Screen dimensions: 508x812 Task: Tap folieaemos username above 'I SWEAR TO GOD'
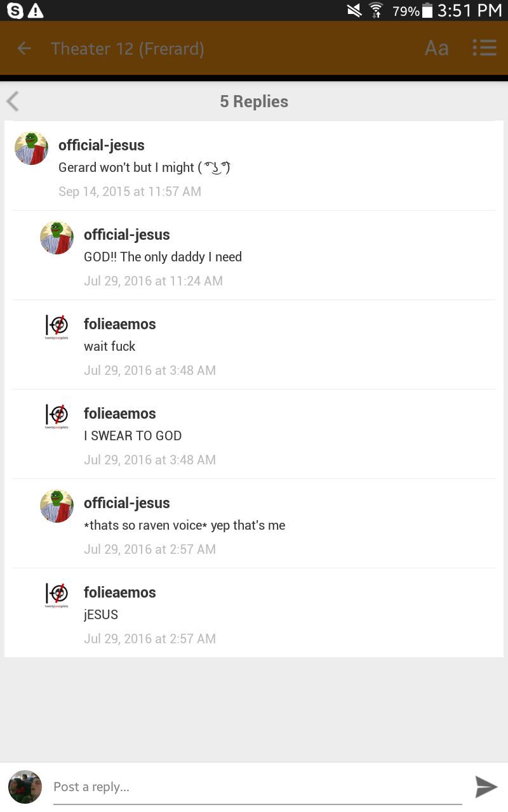(x=120, y=414)
